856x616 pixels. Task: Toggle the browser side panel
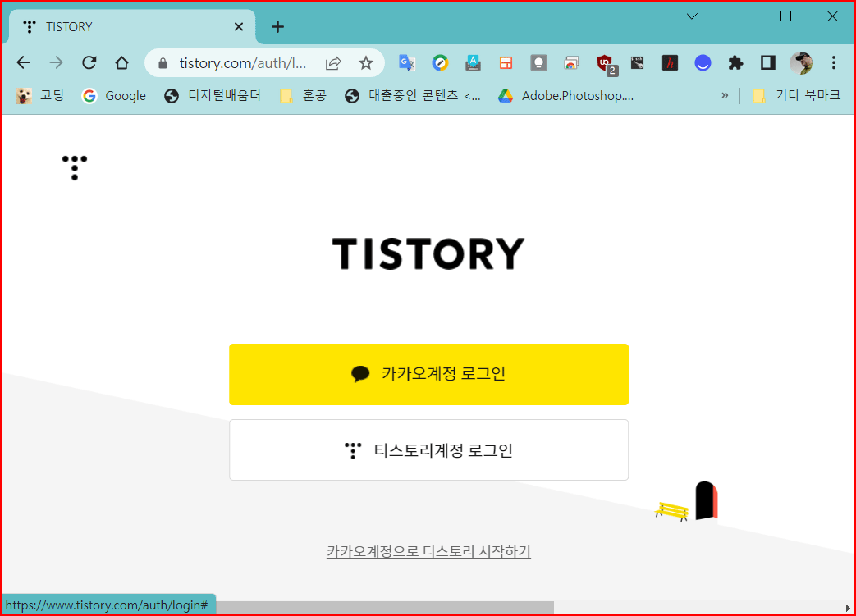(x=768, y=63)
